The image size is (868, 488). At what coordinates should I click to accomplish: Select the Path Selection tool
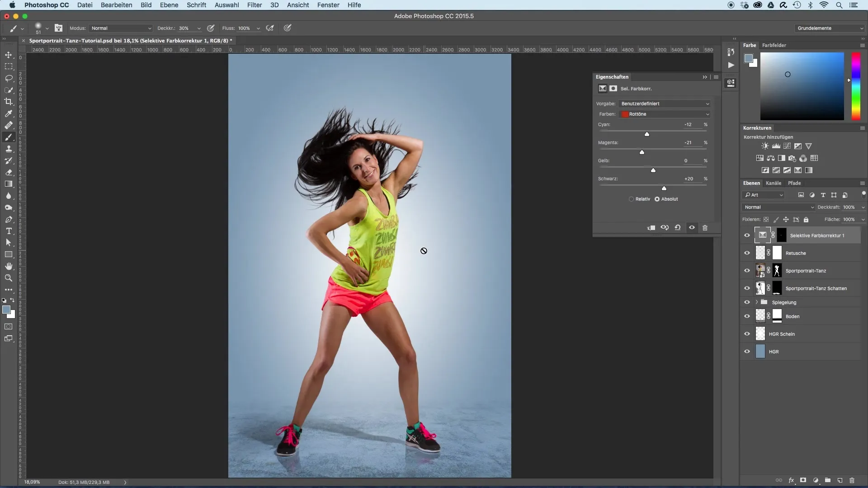coord(9,243)
